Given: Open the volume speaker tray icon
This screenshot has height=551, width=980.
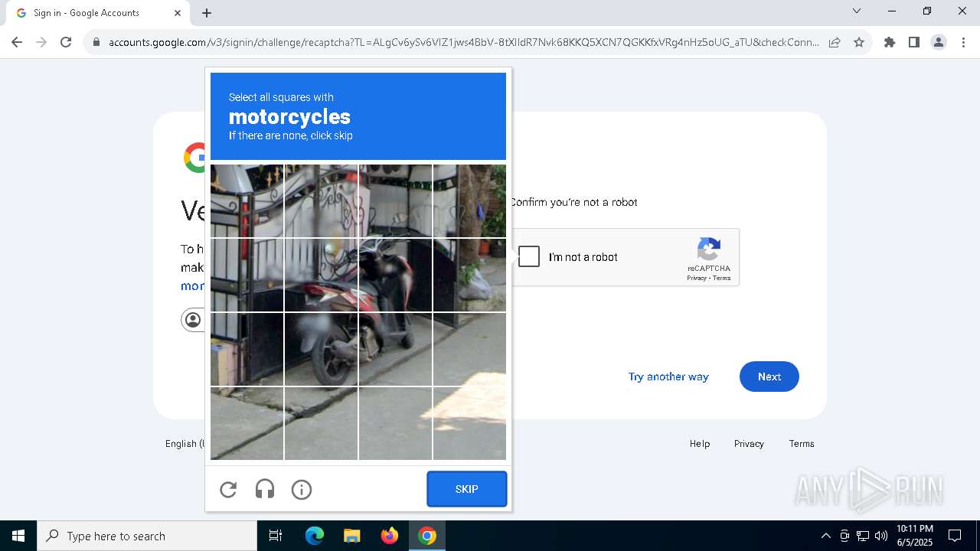Looking at the screenshot, I should (x=881, y=536).
